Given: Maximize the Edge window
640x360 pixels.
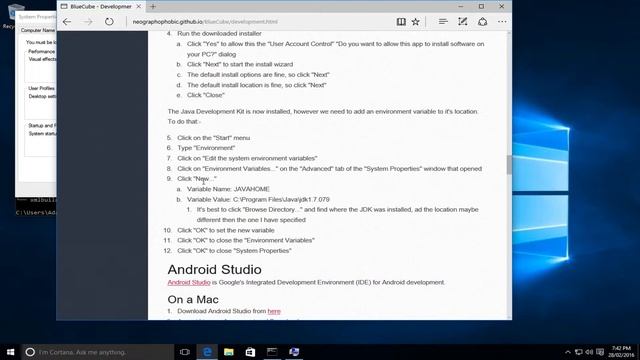Looking at the screenshot, I should coord(481,7).
